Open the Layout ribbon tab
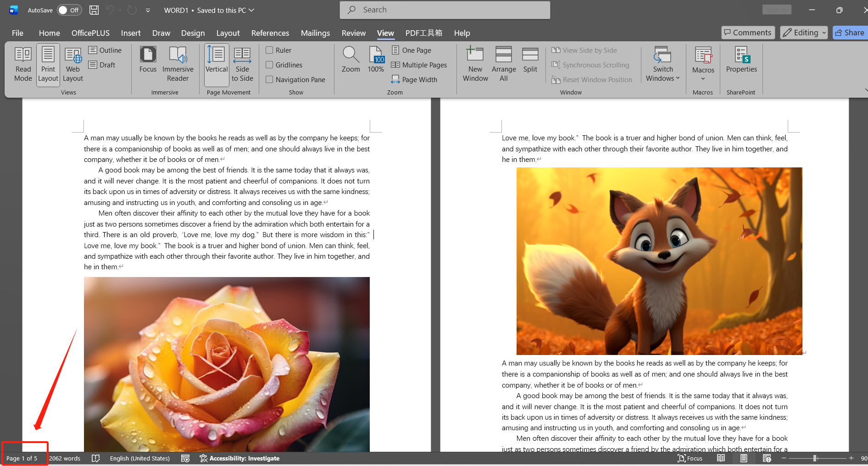 point(228,33)
